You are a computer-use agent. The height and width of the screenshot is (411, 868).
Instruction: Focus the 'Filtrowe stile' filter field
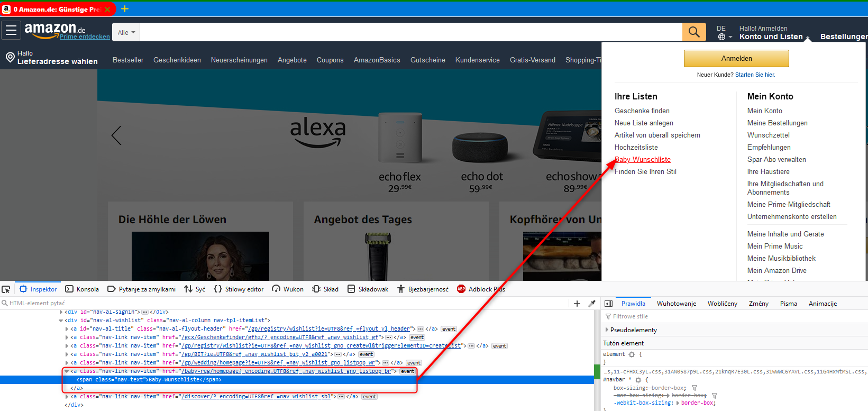tap(735, 317)
